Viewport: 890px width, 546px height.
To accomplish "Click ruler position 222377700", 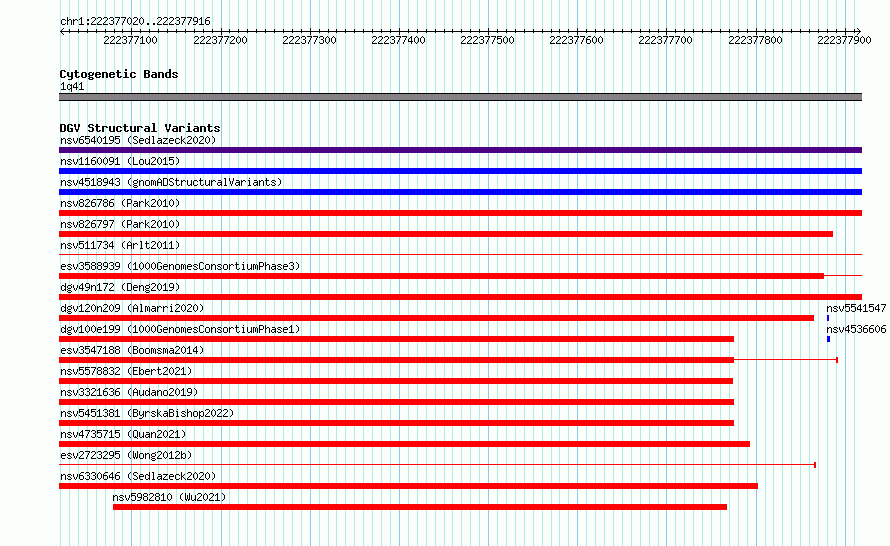I will (666, 40).
